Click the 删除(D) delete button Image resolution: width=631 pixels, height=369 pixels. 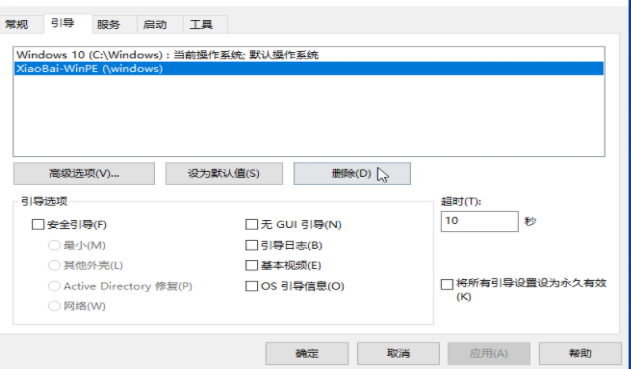pyautogui.click(x=352, y=173)
